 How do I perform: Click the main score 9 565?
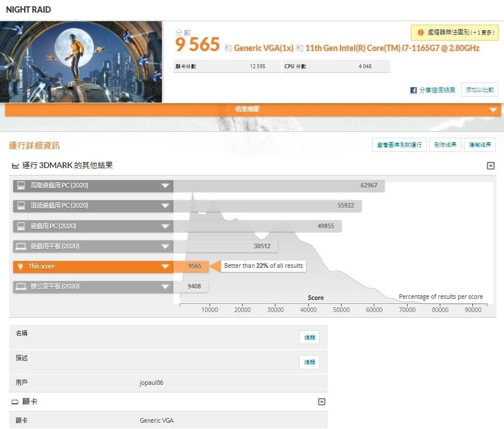[x=197, y=44]
